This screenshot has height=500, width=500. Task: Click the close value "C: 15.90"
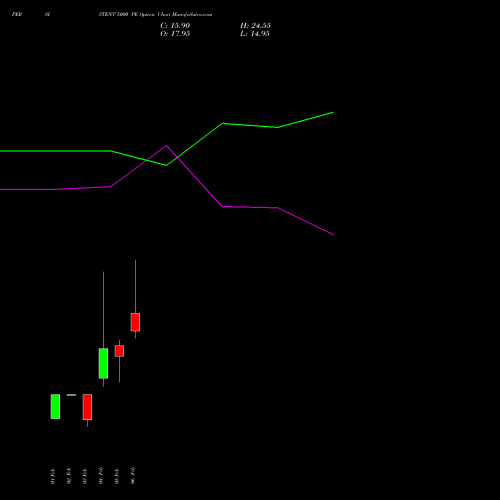(x=175, y=26)
